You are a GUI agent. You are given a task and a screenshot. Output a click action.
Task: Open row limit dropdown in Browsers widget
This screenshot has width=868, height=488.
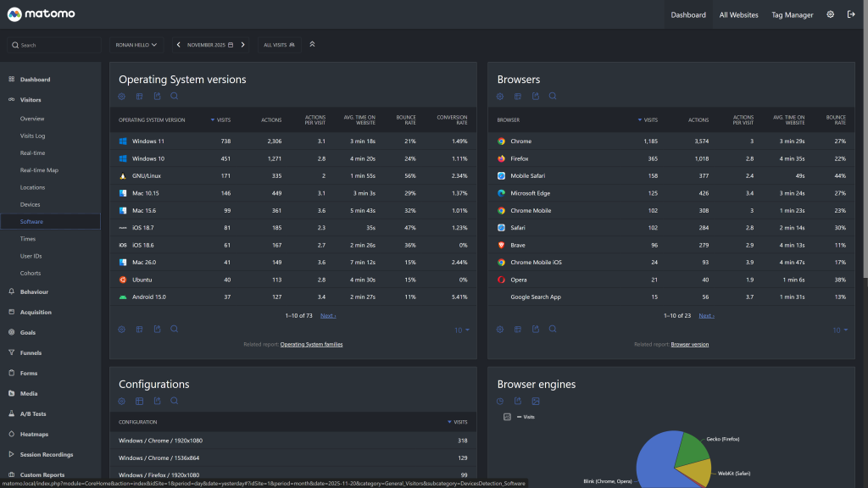[840, 330]
